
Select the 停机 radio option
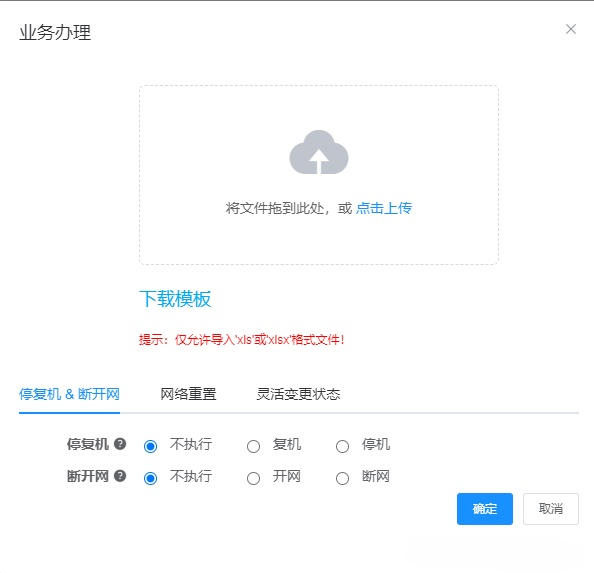(x=342, y=446)
